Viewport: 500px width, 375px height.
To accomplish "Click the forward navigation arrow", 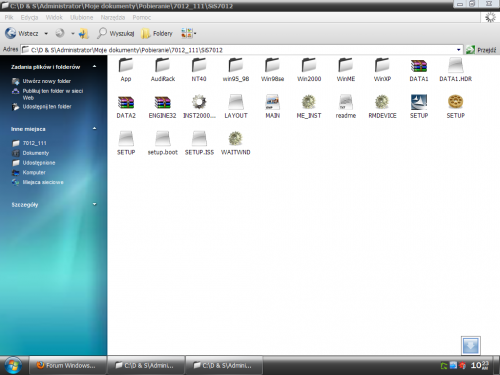I will [x=60, y=33].
